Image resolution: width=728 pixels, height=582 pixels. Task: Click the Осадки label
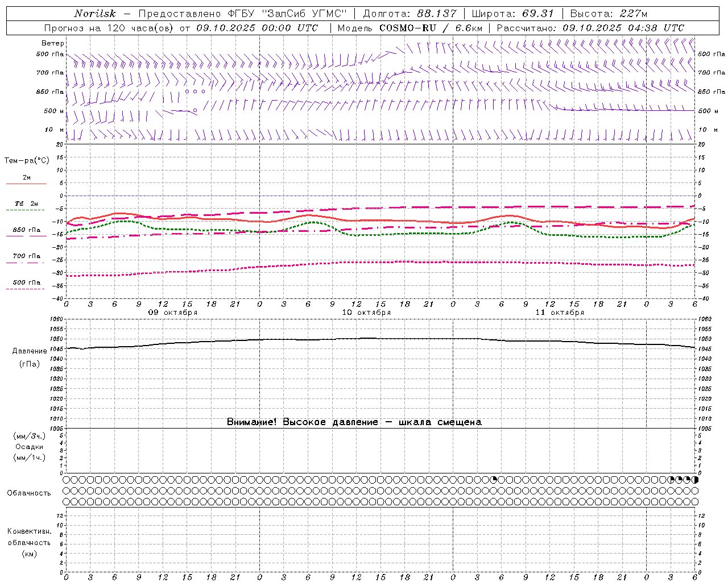coord(30,447)
